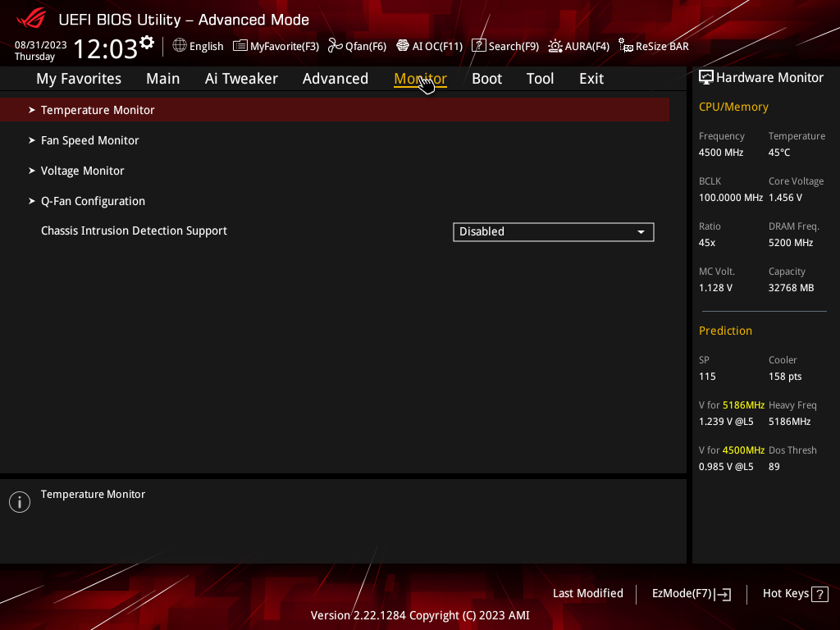Viewport: 840px width, 630px height.
Task: Go to the Exit tab
Action: [591, 79]
